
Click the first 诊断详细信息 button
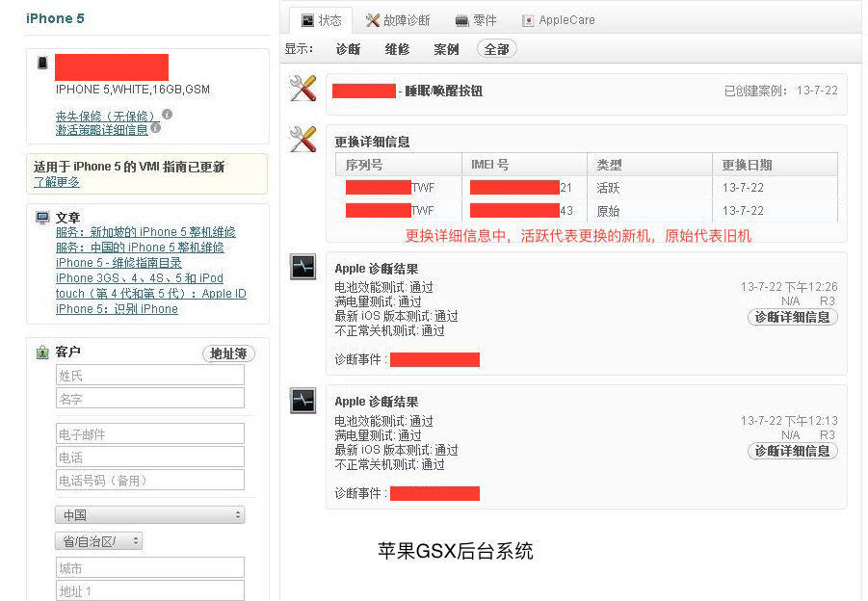792,317
